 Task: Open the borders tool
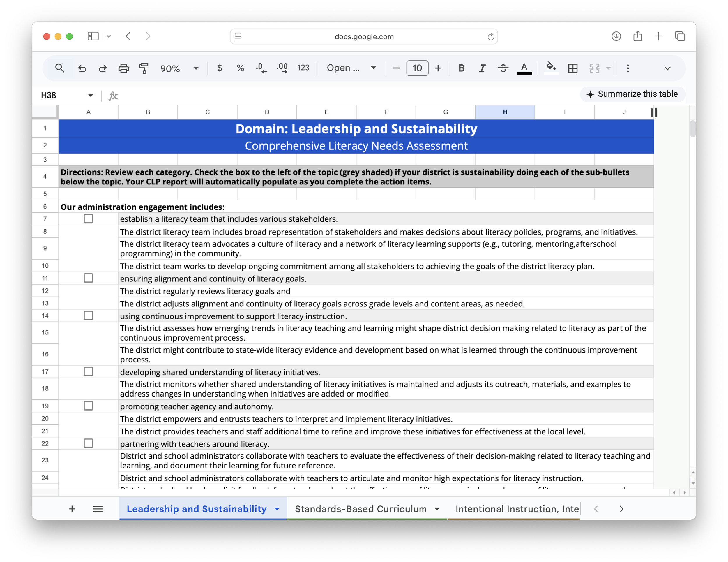point(573,68)
